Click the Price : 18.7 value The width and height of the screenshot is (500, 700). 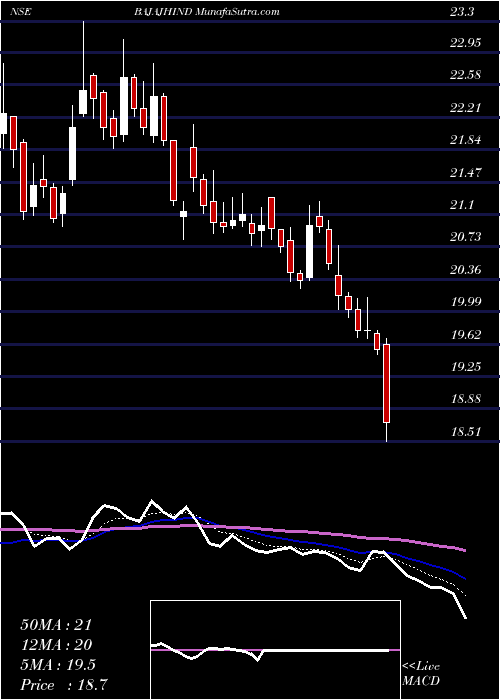tap(64, 685)
